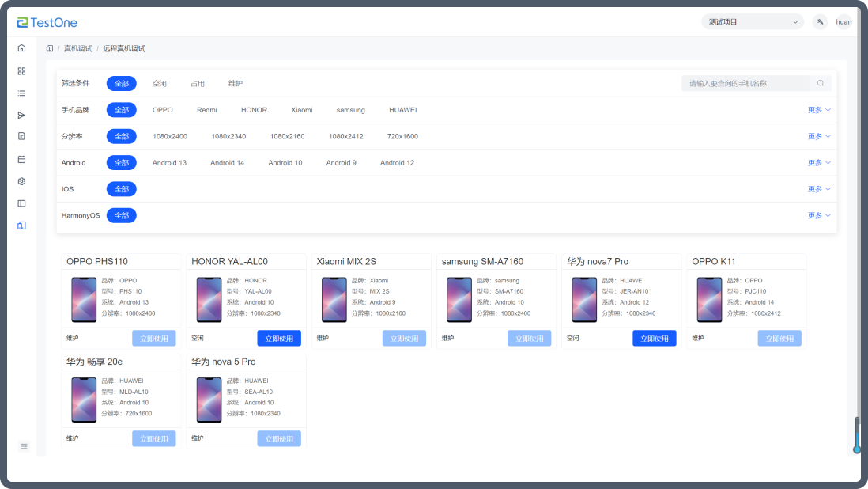This screenshot has width=868, height=489.
Task: Select the HONOR brand filter
Action: (254, 110)
